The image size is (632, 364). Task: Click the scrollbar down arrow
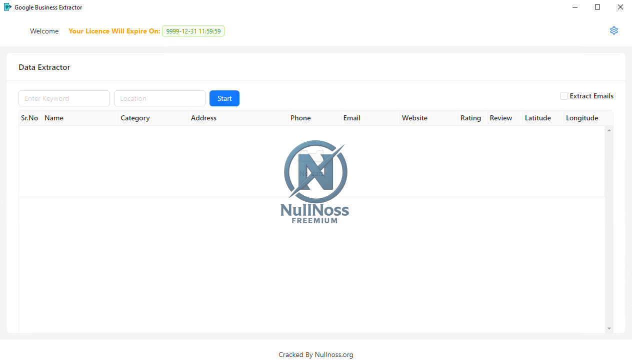(x=609, y=329)
